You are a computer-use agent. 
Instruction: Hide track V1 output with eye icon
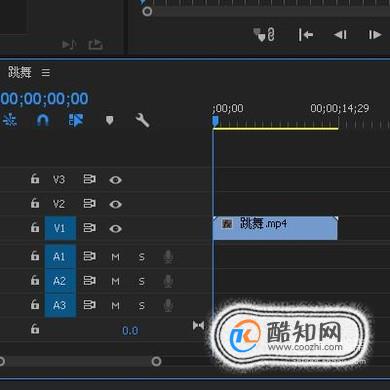[x=115, y=228]
